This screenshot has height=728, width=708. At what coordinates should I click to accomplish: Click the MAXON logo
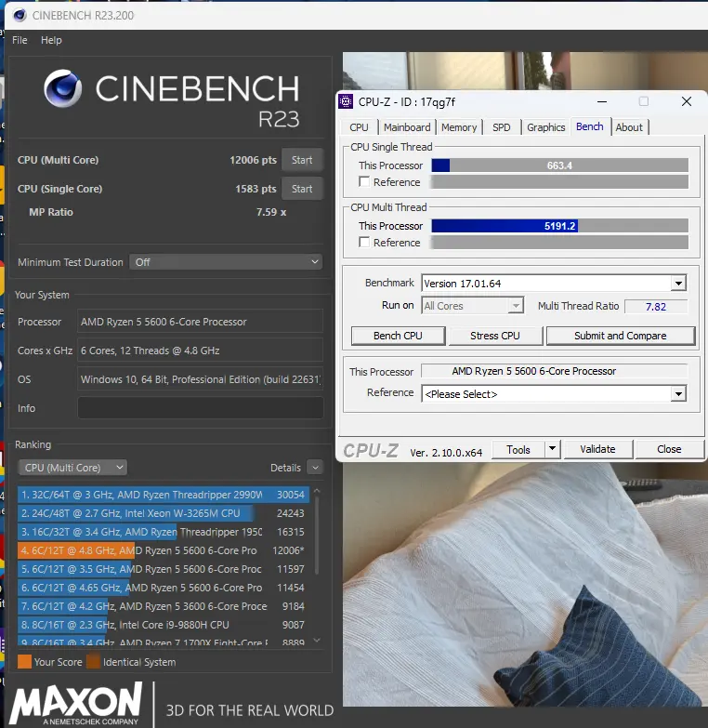click(x=76, y=704)
